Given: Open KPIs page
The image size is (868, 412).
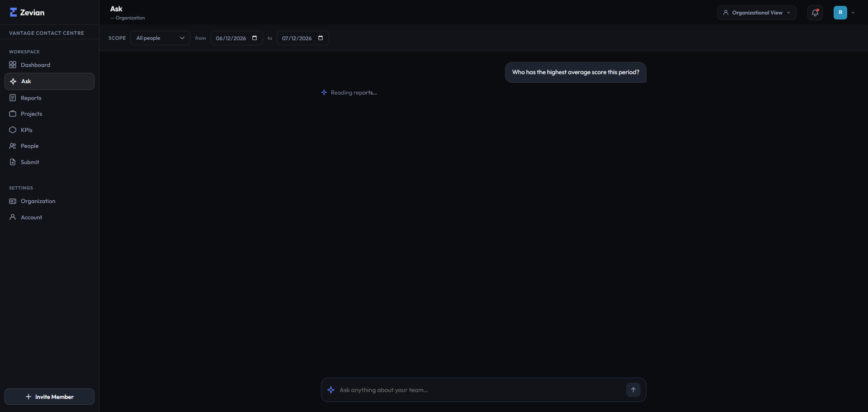Looking at the screenshot, I should tap(49, 130).
